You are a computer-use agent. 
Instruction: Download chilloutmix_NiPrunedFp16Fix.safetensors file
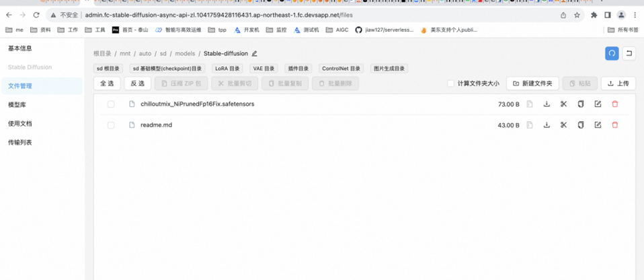(x=547, y=104)
